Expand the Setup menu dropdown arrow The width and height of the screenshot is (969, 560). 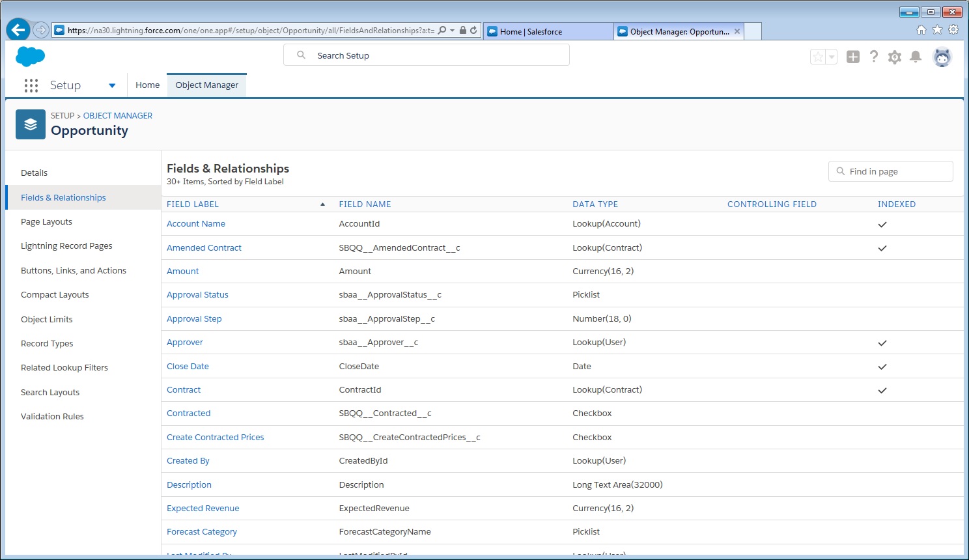click(x=112, y=85)
